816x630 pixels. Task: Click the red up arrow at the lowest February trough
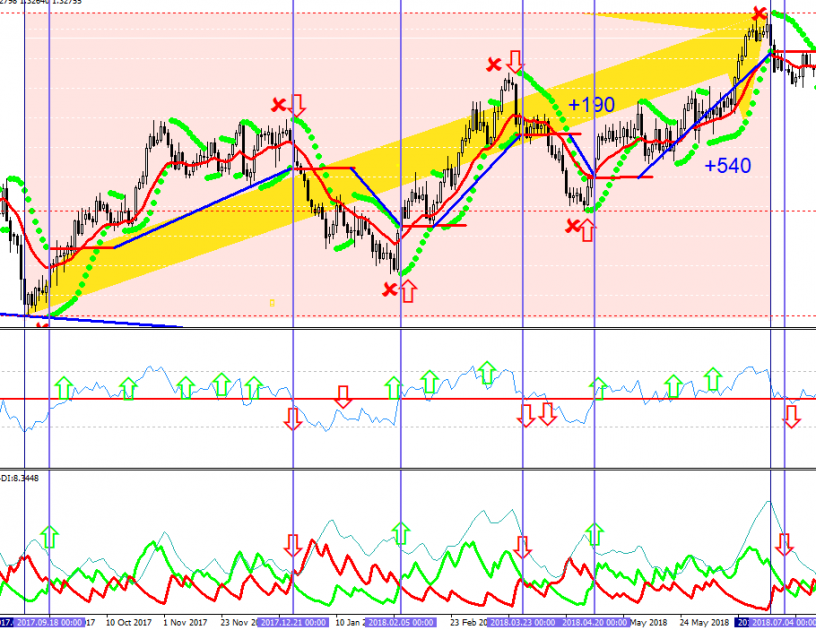click(408, 291)
